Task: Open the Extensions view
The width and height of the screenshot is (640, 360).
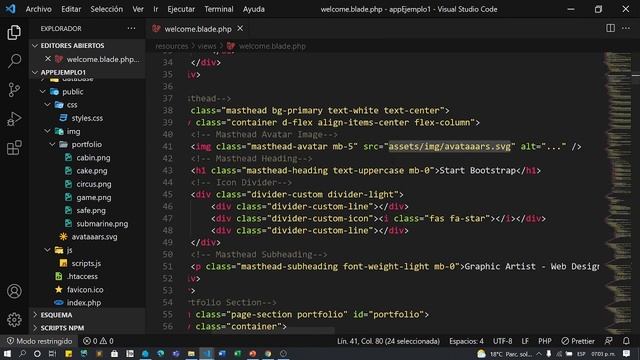Action: point(14,148)
